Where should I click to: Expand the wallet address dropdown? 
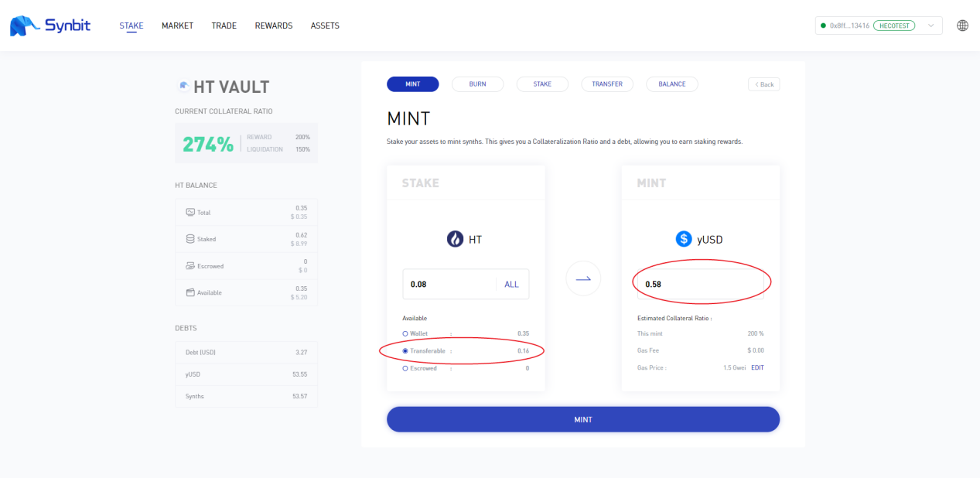coord(930,26)
